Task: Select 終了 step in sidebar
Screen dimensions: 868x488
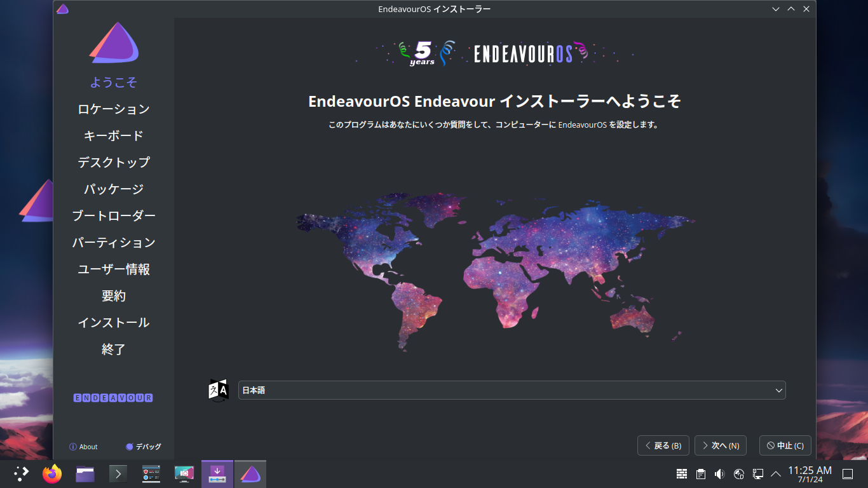Action: click(x=114, y=349)
